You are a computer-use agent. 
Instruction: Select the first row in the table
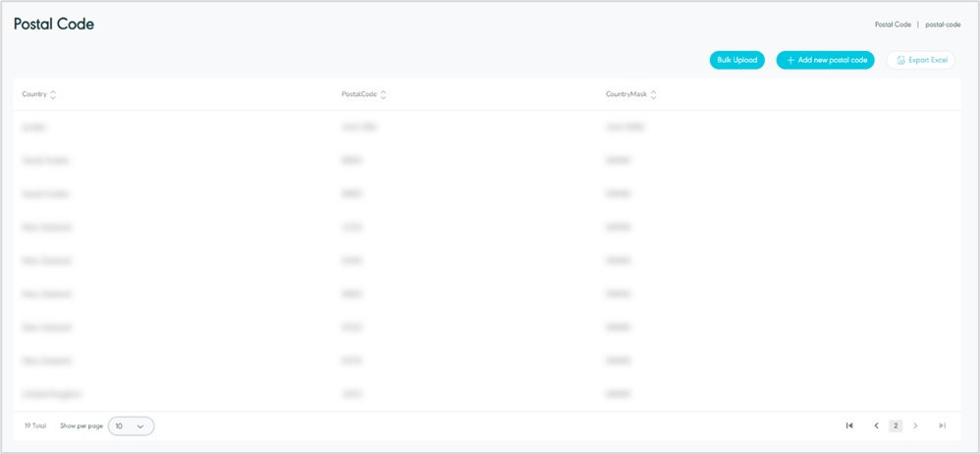coord(487,127)
